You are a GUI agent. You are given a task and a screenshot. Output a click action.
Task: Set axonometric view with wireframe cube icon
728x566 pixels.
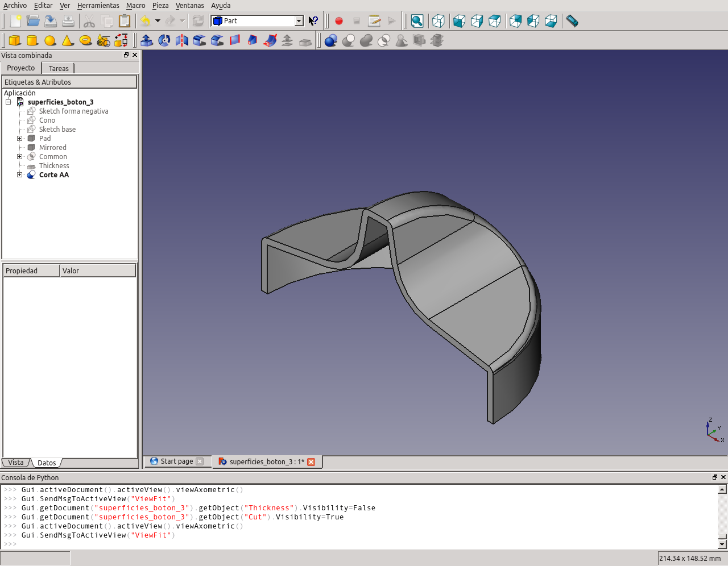coord(439,21)
